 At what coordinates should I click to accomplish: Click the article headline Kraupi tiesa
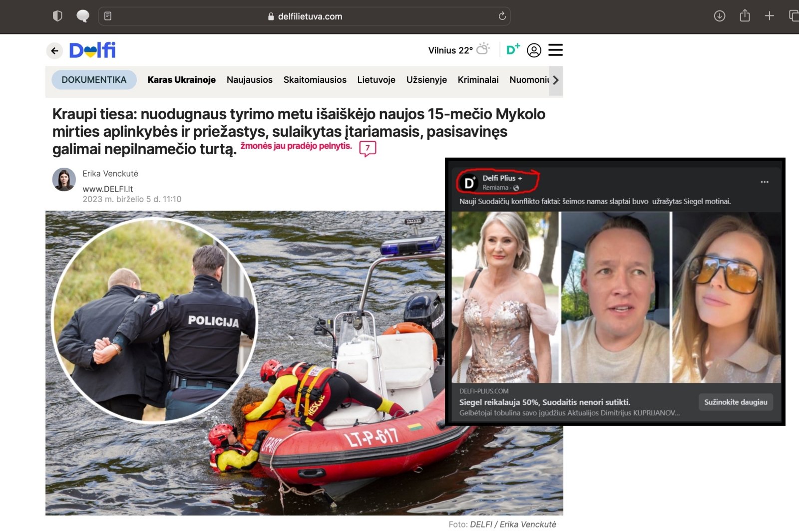coord(299,131)
